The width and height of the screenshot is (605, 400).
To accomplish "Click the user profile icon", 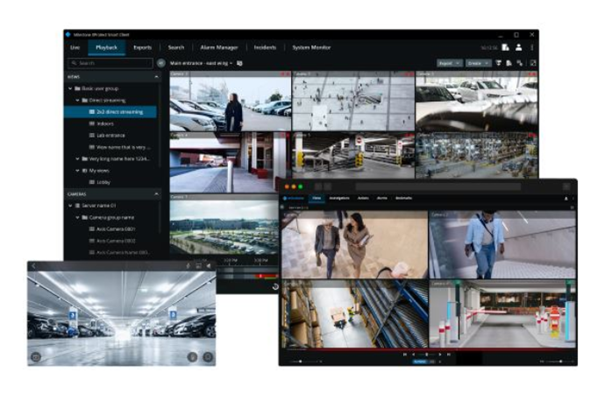I will pos(519,47).
